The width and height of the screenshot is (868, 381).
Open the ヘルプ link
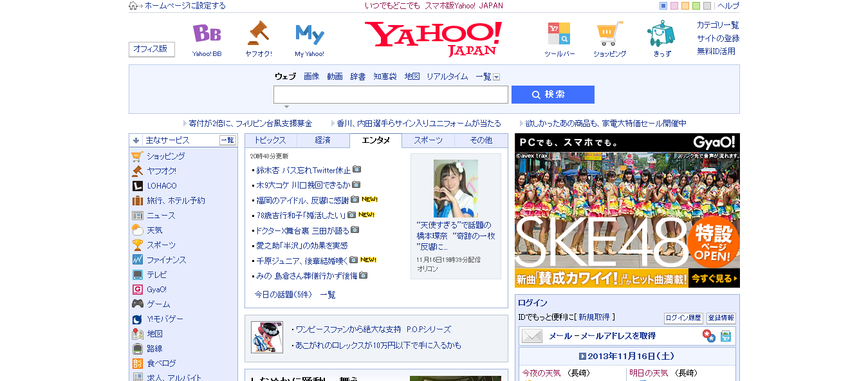pyautogui.click(x=728, y=6)
